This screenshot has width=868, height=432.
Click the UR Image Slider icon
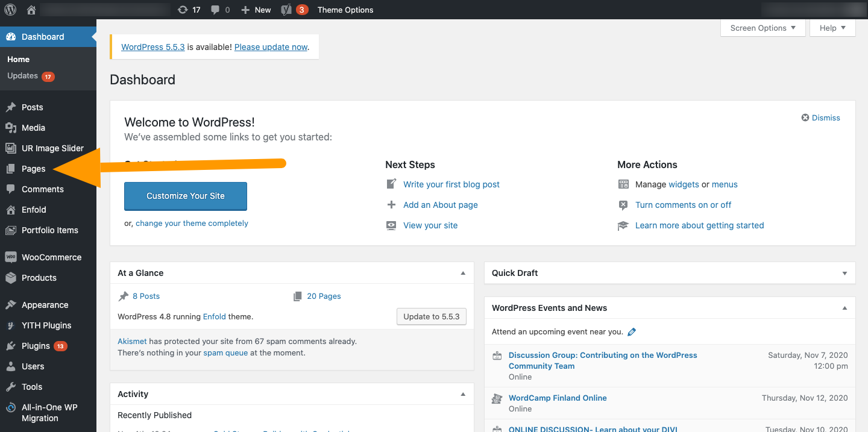tap(11, 148)
